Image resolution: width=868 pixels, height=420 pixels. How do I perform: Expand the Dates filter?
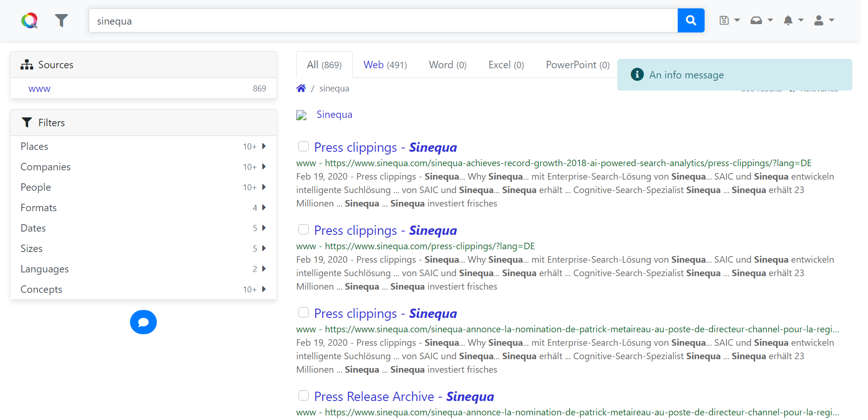143,228
